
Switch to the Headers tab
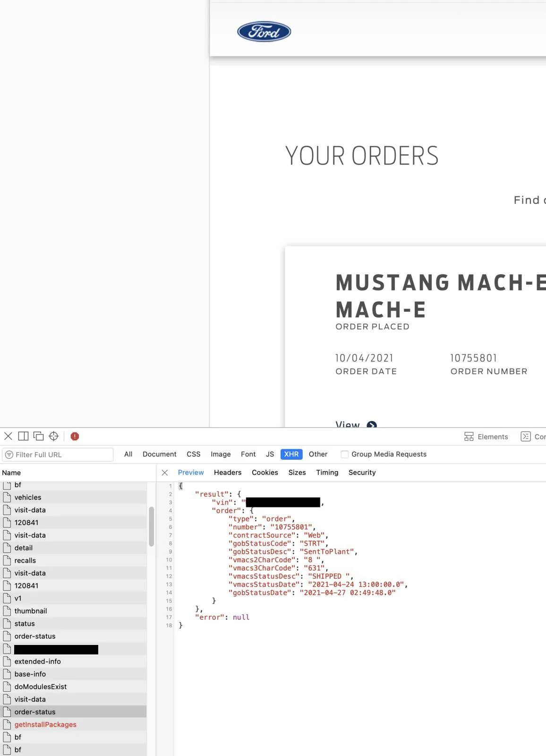[228, 472]
